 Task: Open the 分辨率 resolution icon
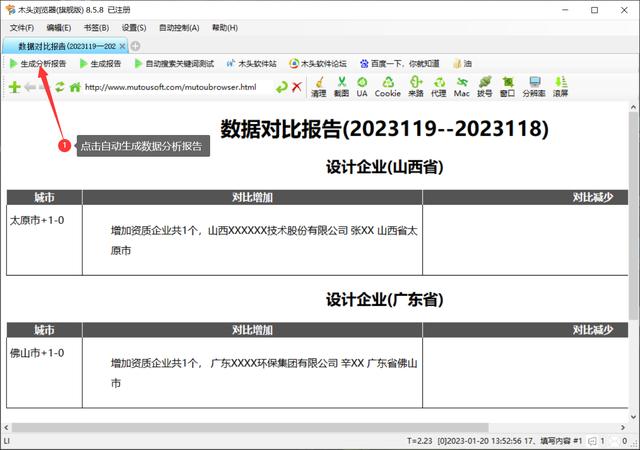click(x=534, y=87)
